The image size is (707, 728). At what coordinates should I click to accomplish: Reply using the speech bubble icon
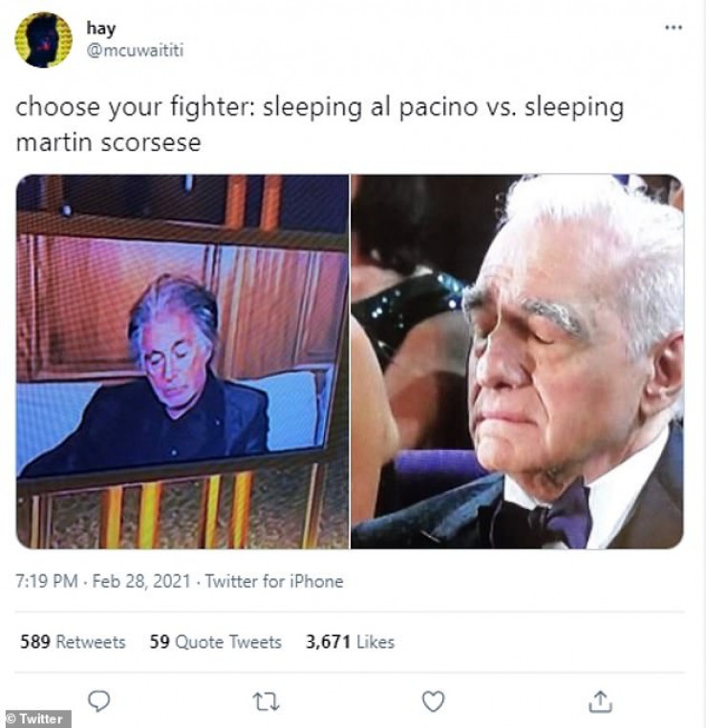[x=98, y=700]
